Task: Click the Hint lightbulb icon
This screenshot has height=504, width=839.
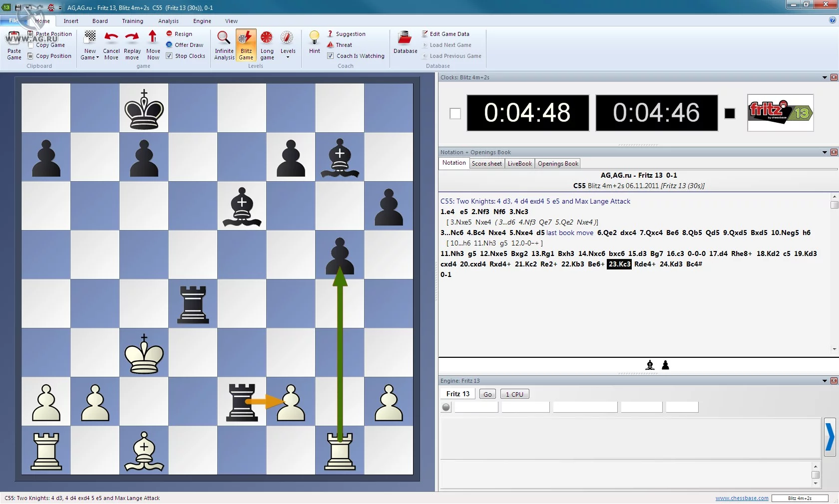Action: tap(314, 38)
